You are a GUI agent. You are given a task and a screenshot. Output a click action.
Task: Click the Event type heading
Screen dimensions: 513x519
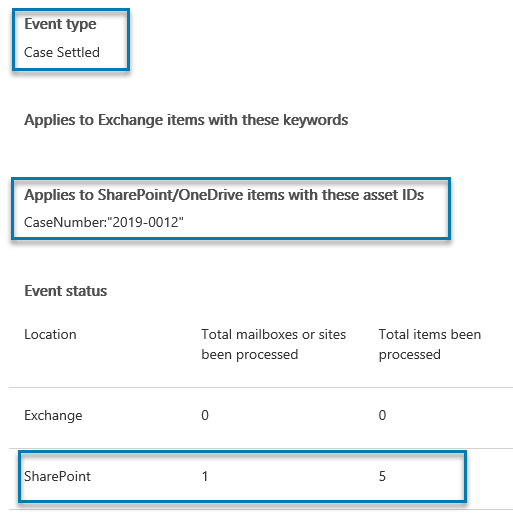[x=60, y=25]
